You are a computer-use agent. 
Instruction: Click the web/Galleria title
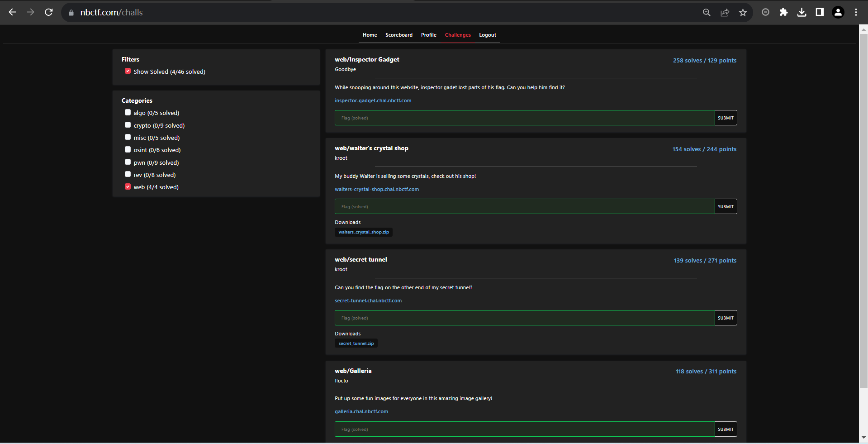[353, 371]
